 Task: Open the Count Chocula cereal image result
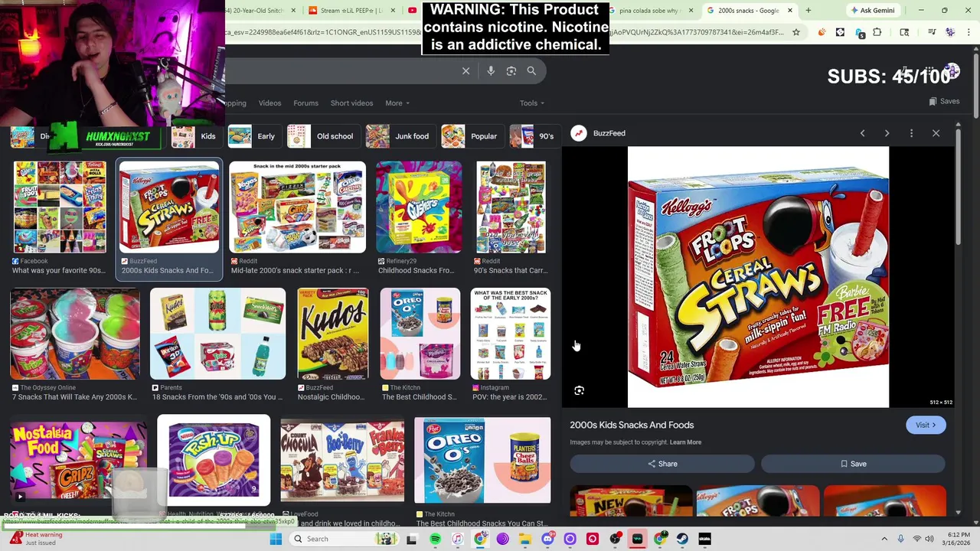[342, 459]
